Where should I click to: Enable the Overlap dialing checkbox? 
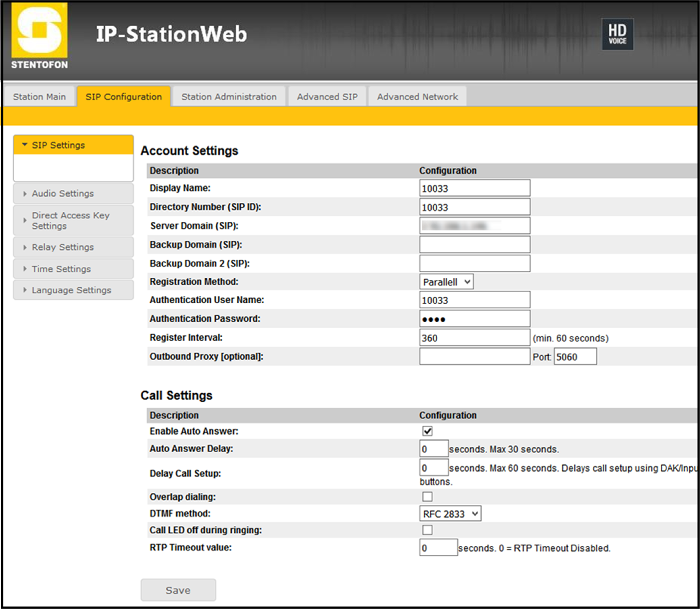pos(427,497)
